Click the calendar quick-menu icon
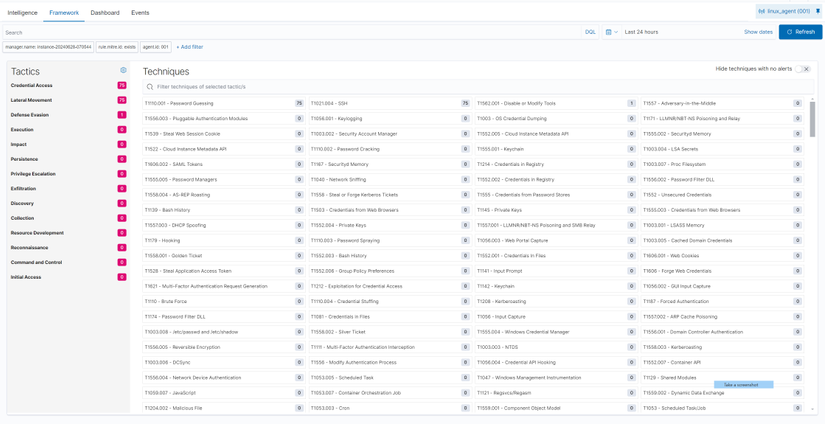This screenshot has height=424, width=825. [x=608, y=32]
